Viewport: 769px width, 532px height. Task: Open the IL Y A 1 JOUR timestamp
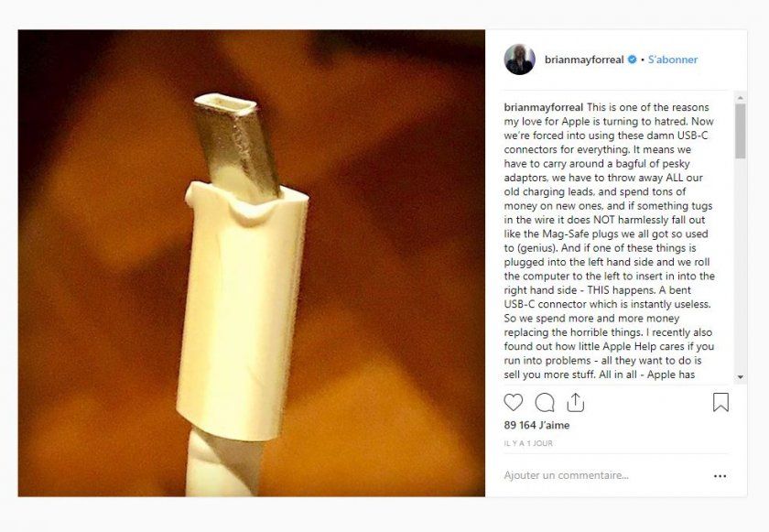click(528, 443)
